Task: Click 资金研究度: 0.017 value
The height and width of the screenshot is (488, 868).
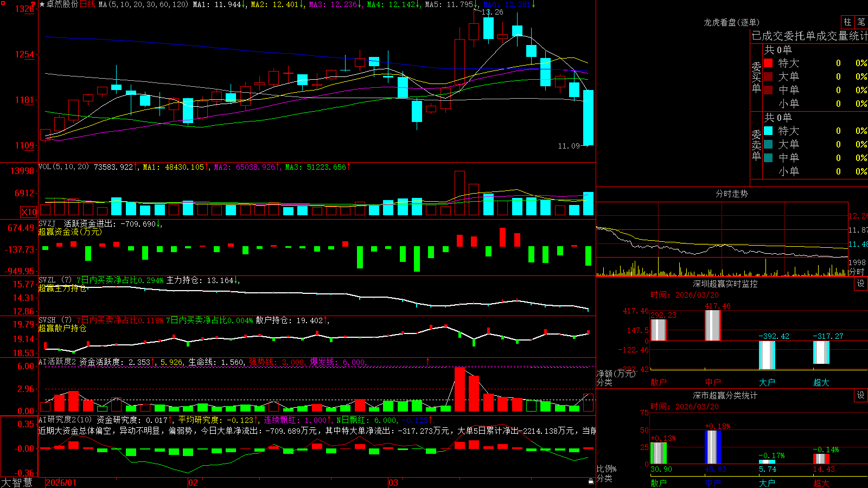Action: pos(132,420)
